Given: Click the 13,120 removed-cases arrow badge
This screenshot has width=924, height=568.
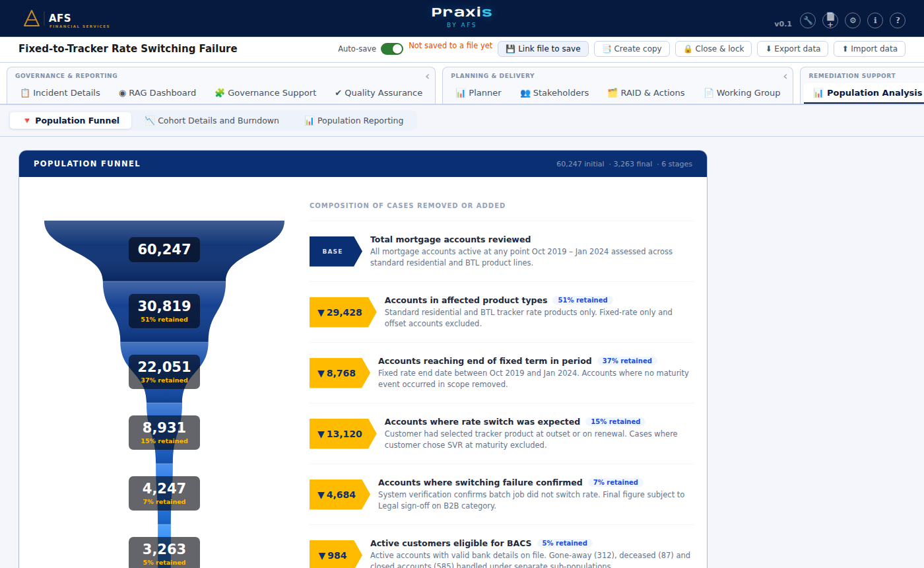Looking at the screenshot, I should tap(343, 434).
